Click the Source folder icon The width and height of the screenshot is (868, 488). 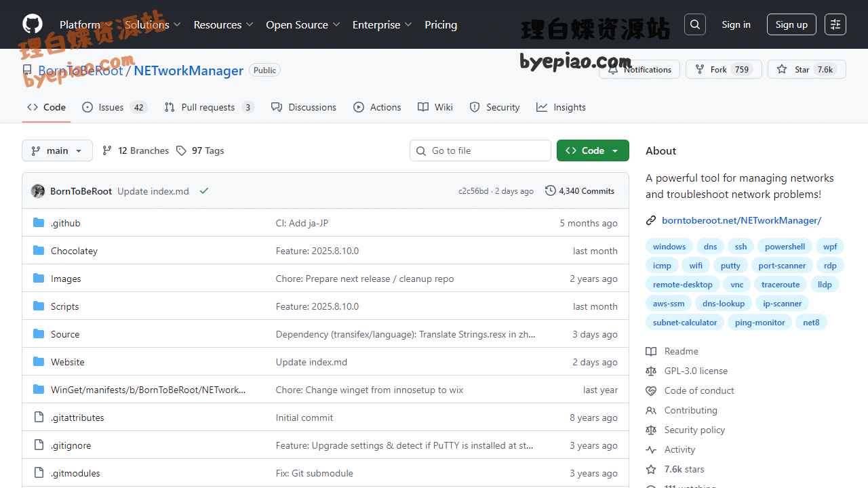[x=39, y=334]
